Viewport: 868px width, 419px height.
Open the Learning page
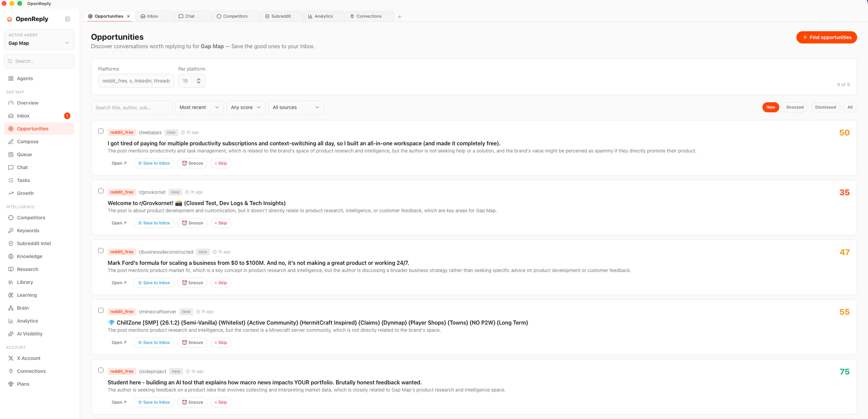pyautogui.click(x=39, y=295)
